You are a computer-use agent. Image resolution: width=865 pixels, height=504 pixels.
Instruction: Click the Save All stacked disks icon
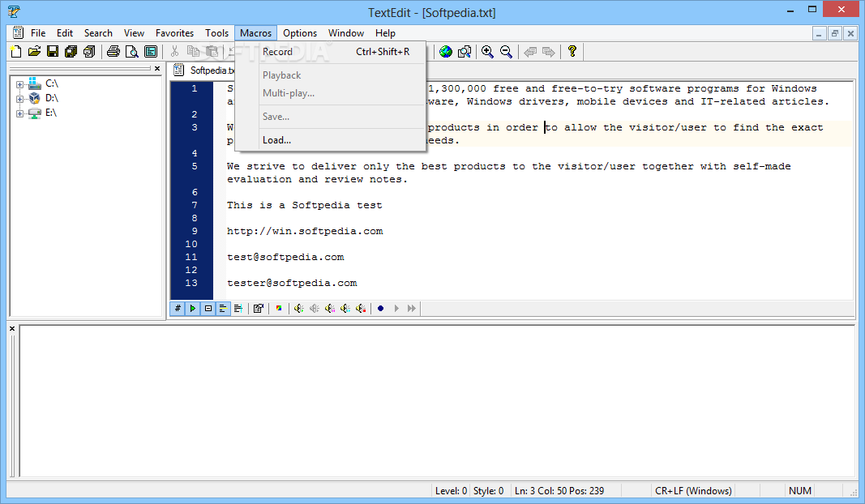71,52
